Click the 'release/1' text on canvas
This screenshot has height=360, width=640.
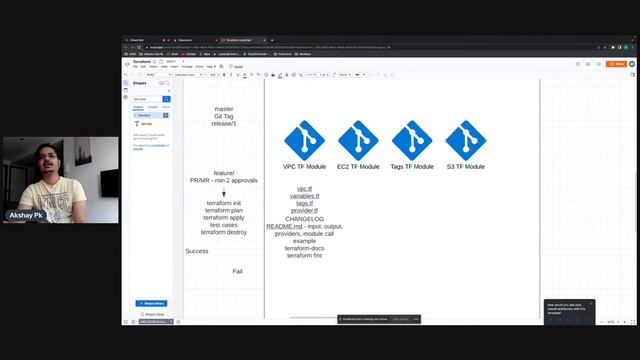[x=224, y=124]
